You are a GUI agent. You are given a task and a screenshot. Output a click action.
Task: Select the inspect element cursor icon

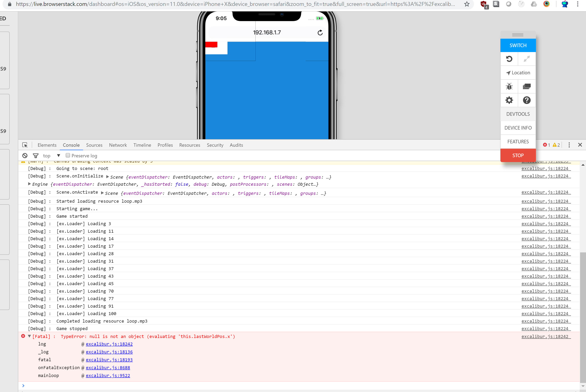coord(25,145)
